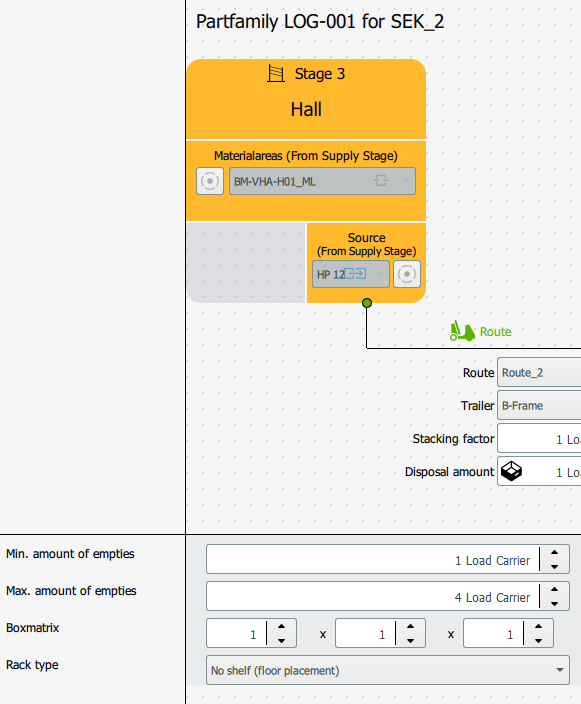Image resolution: width=581 pixels, height=704 pixels.
Task: Increase third Boxmatrix value
Action: 538,626
